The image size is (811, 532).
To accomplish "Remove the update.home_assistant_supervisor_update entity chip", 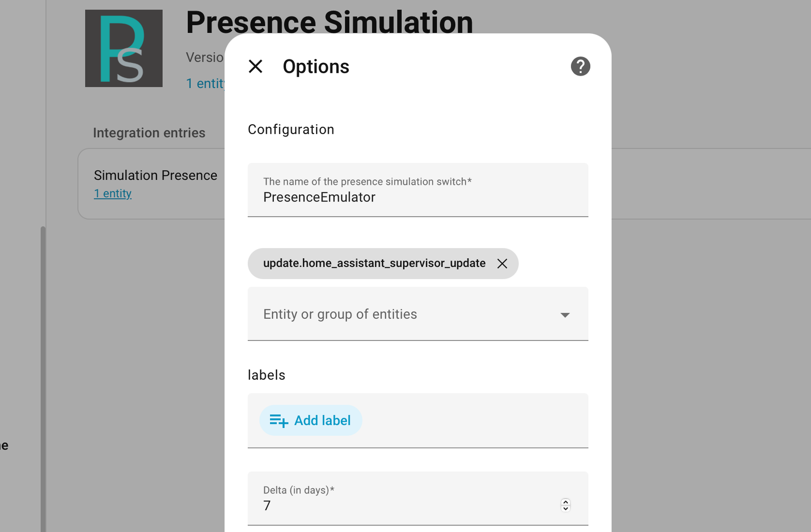I will coord(502,263).
